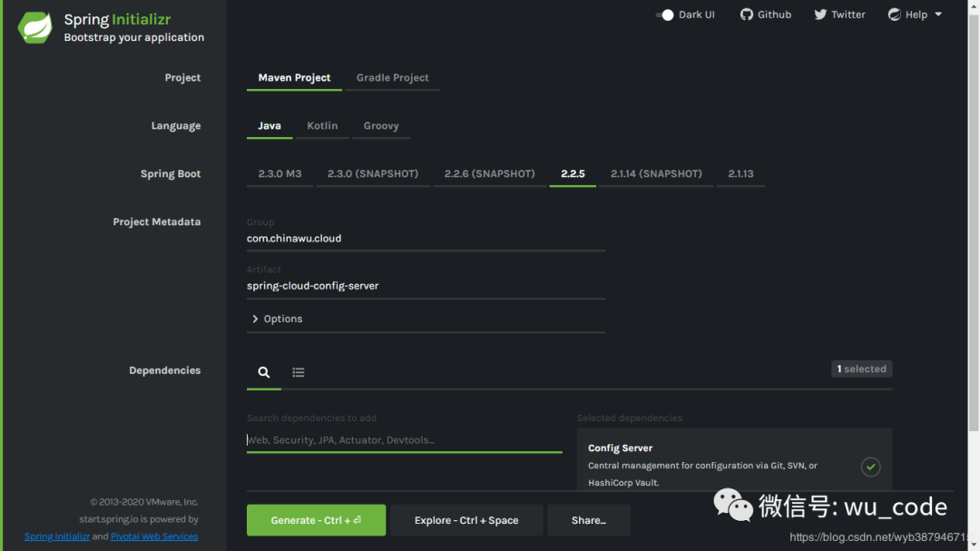Open the search dependencies magnifier tab

click(x=264, y=372)
